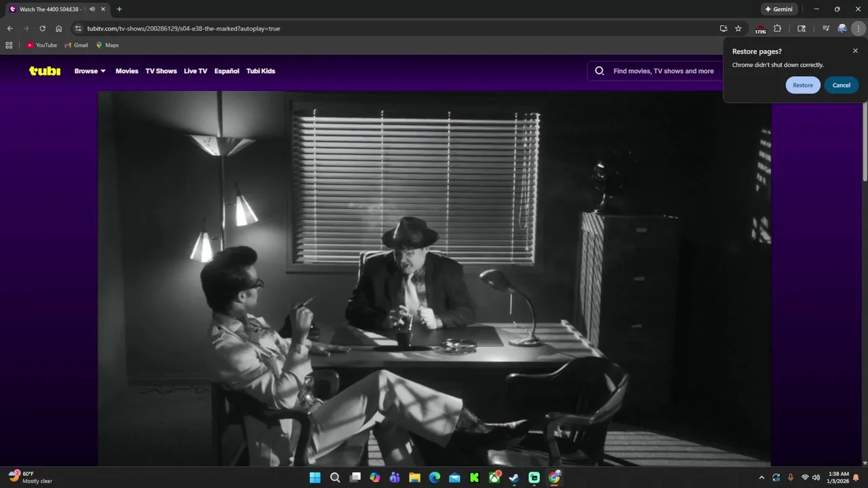This screenshot has width=868, height=488.
Task: Open the Browse dropdown menu
Action: pos(90,71)
